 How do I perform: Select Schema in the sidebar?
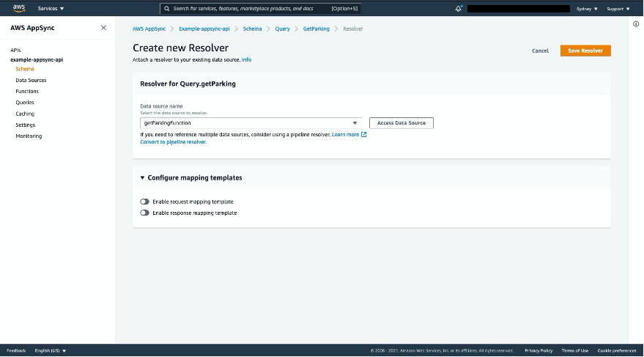25,69
